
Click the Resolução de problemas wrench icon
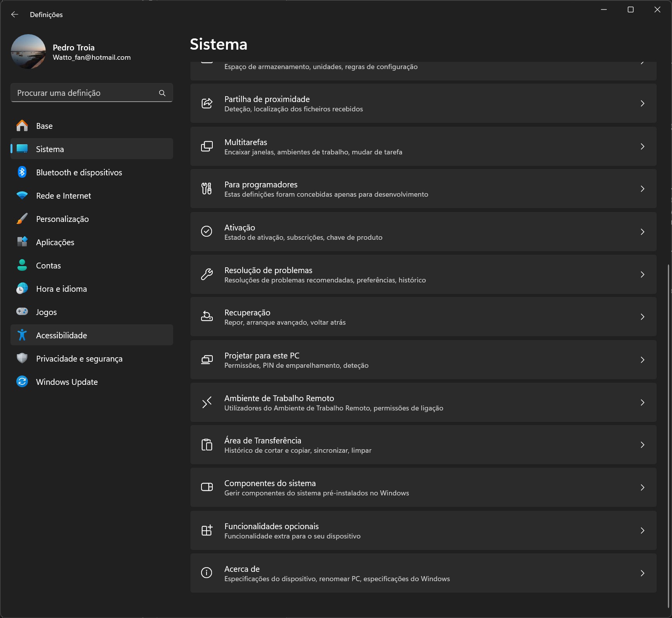point(207,275)
